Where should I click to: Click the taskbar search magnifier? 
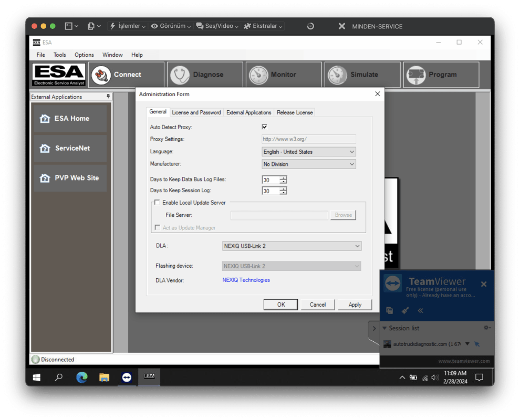(59, 377)
